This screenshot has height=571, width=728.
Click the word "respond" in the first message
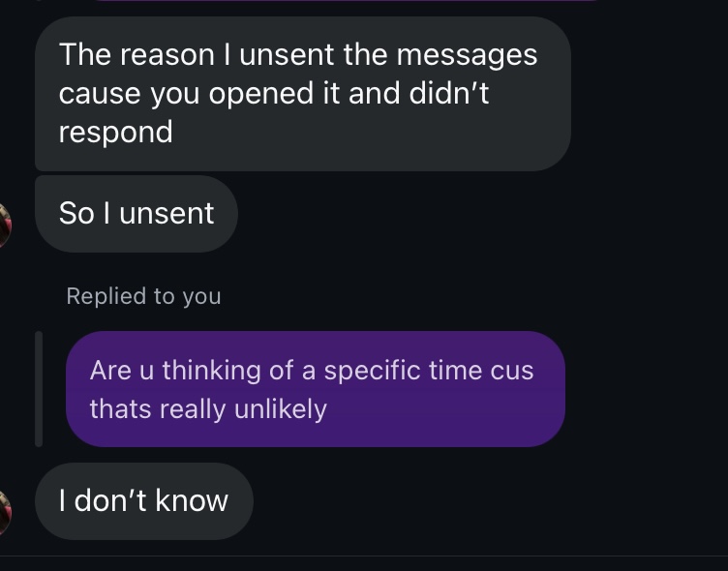tap(116, 133)
